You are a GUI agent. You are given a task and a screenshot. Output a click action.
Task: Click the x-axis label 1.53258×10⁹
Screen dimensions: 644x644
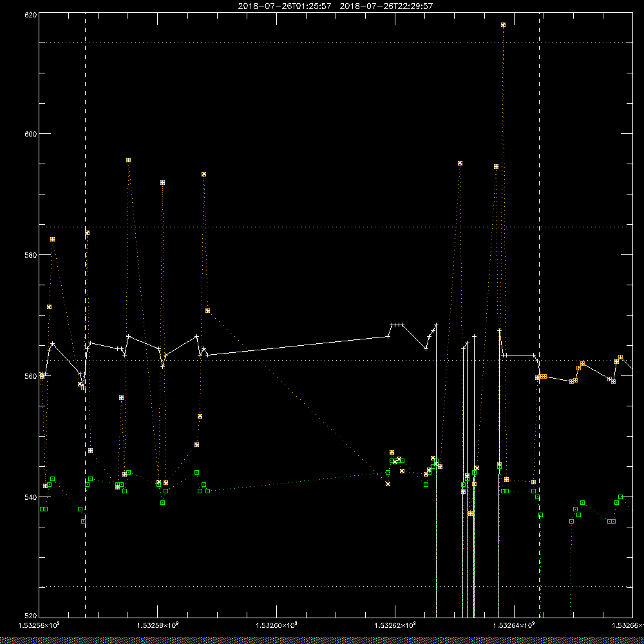click(158, 625)
